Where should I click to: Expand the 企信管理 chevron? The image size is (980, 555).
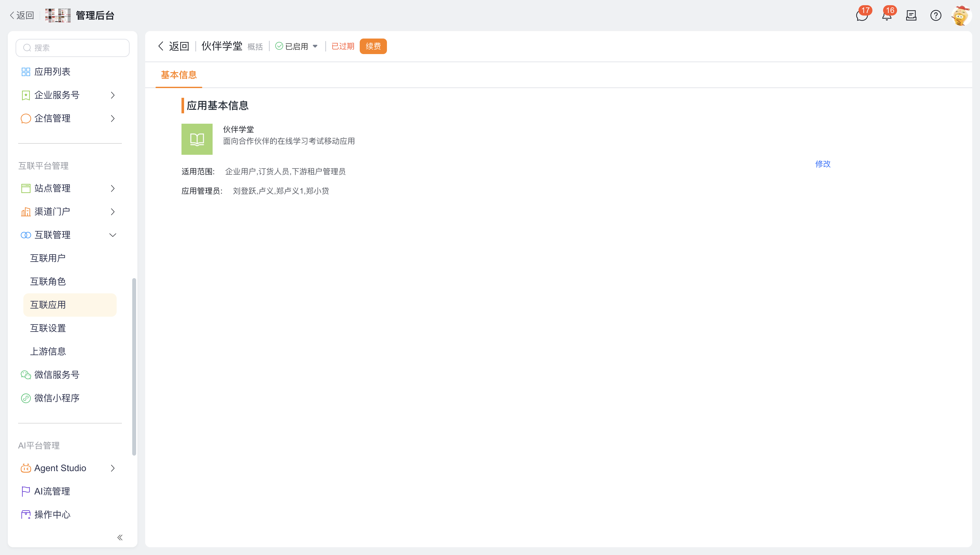(x=112, y=119)
